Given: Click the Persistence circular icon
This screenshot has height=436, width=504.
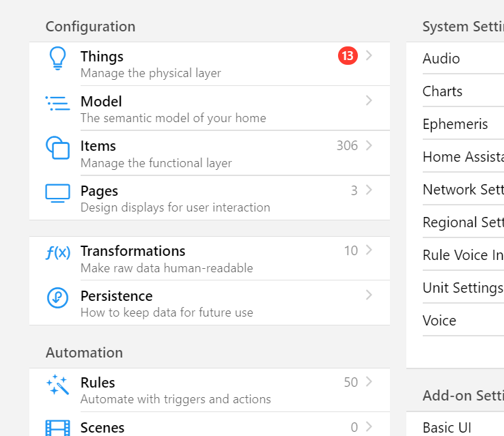Looking at the screenshot, I should 57,297.
